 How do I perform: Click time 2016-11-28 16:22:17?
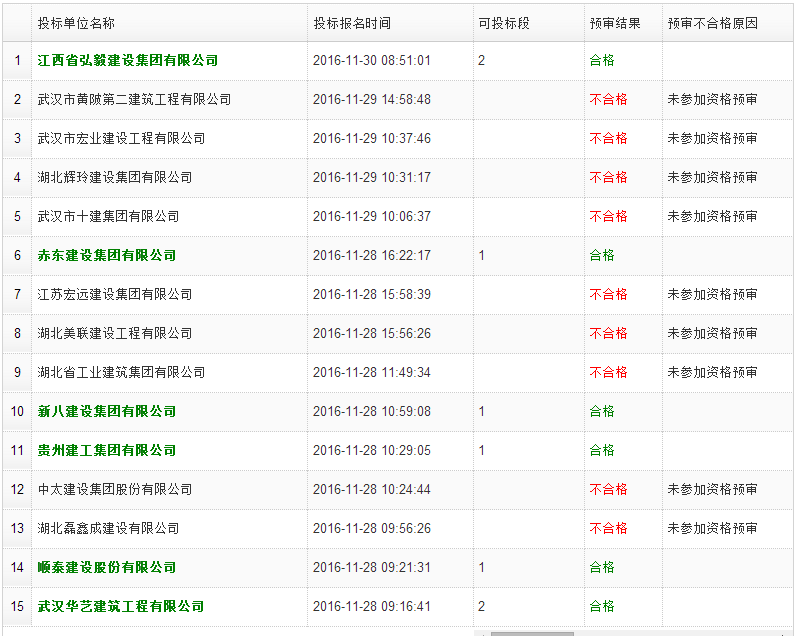click(372, 256)
